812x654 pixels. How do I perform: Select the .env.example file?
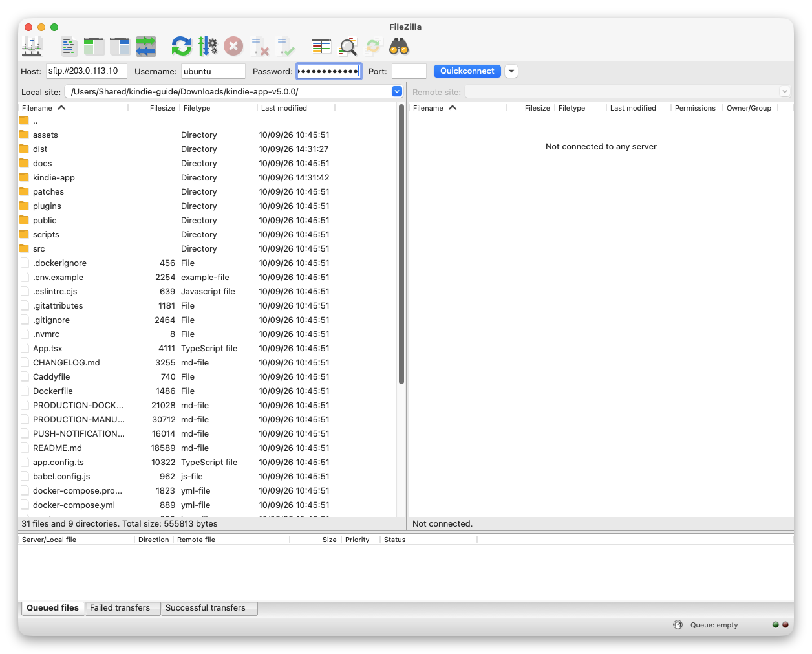tap(207, 277)
